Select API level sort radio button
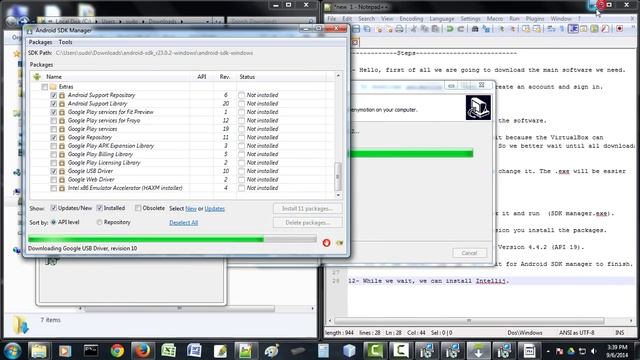 (53, 222)
